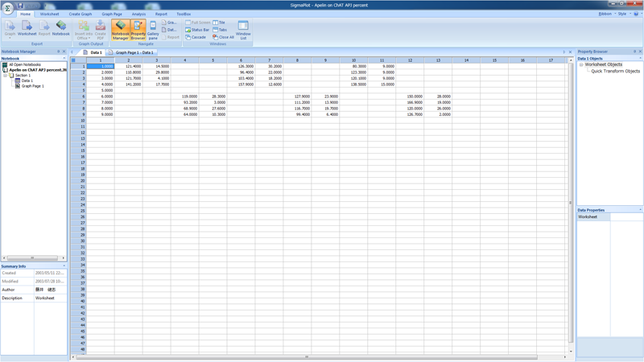Toggle the Status Bar option

click(198, 30)
